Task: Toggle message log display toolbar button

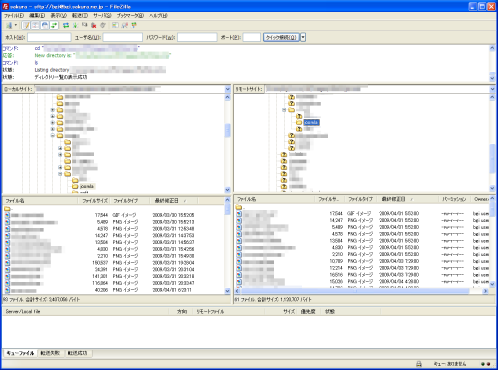Action: click(26, 25)
